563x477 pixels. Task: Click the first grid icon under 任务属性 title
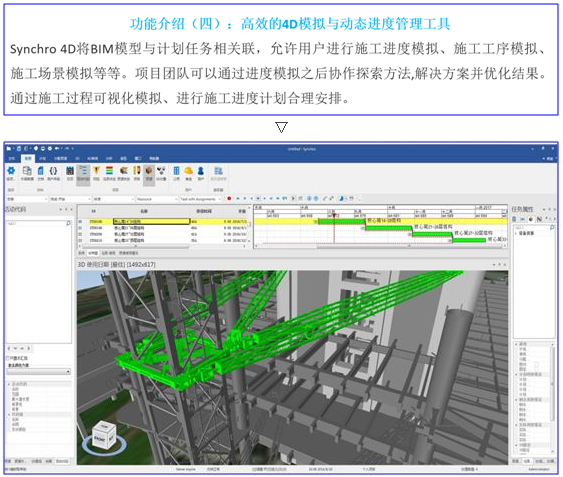515,219
